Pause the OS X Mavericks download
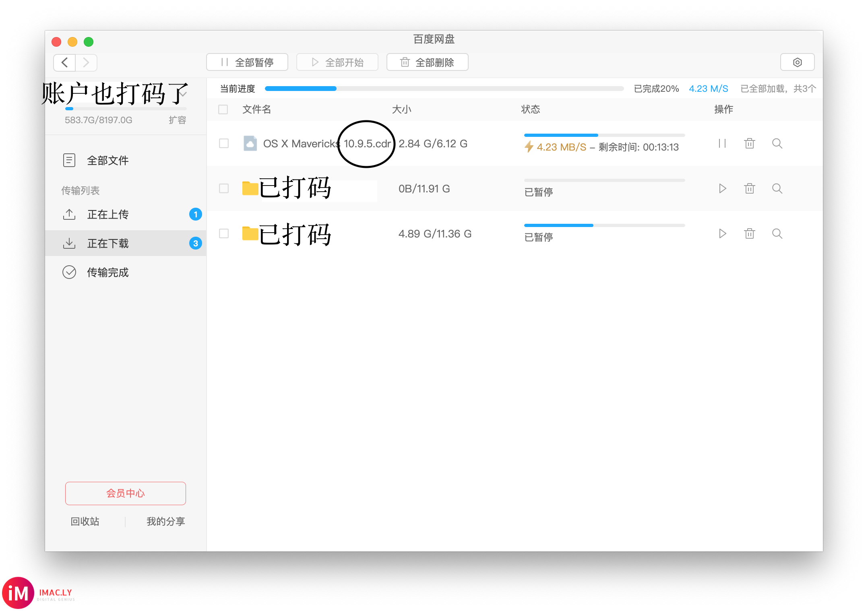Image resolution: width=868 pixels, height=611 pixels. point(722,143)
